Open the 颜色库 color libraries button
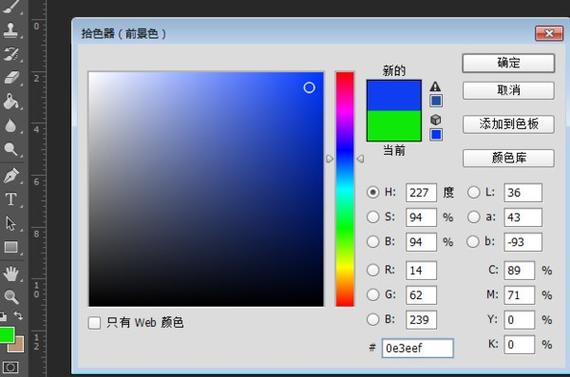The height and width of the screenshot is (377, 570). pyautogui.click(x=508, y=158)
